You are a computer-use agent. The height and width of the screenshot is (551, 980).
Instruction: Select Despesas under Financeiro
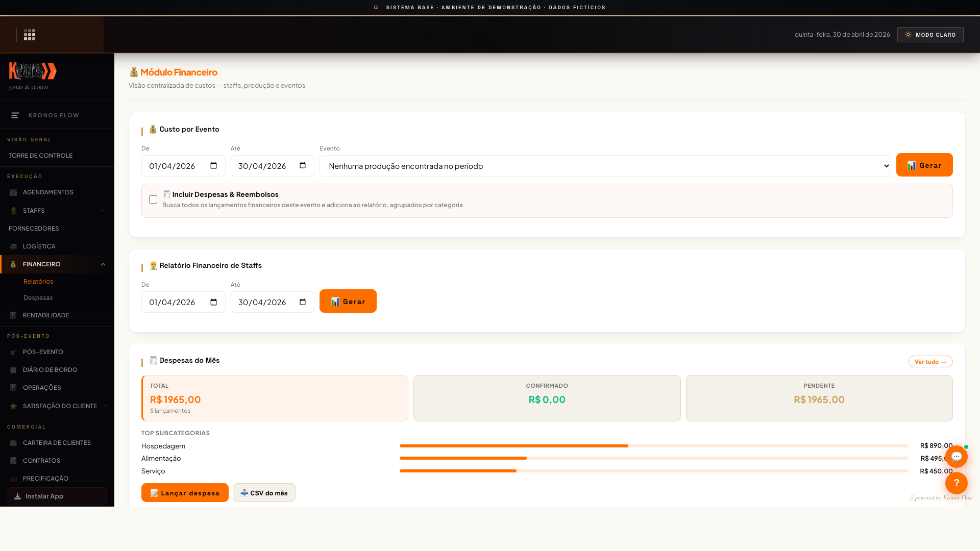click(38, 298)
